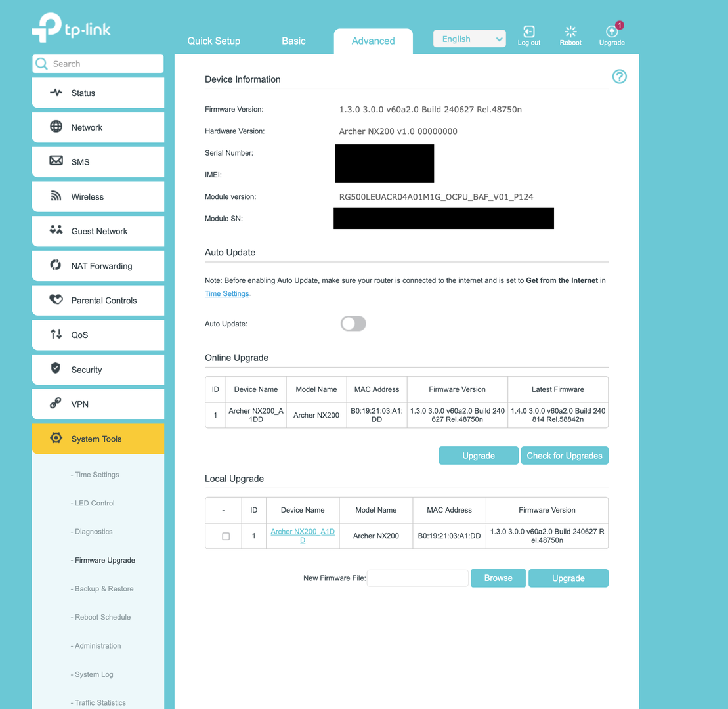This screenshot has width=728, height=709.
Task: Click the Online Upgrade button
Action: 478,456
